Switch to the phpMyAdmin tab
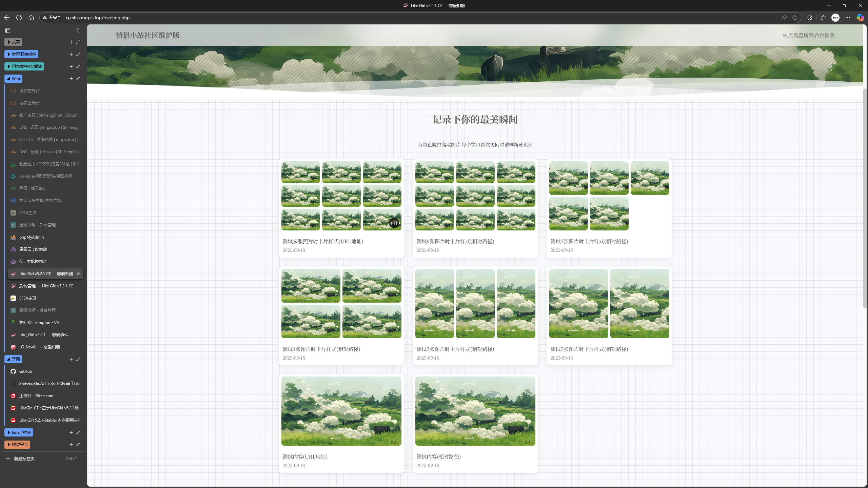 coord(31,237)
